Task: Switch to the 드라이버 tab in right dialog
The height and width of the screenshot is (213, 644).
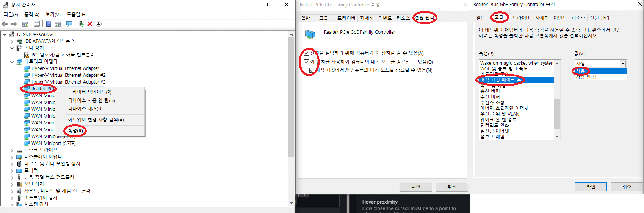Action: (521, 18)
